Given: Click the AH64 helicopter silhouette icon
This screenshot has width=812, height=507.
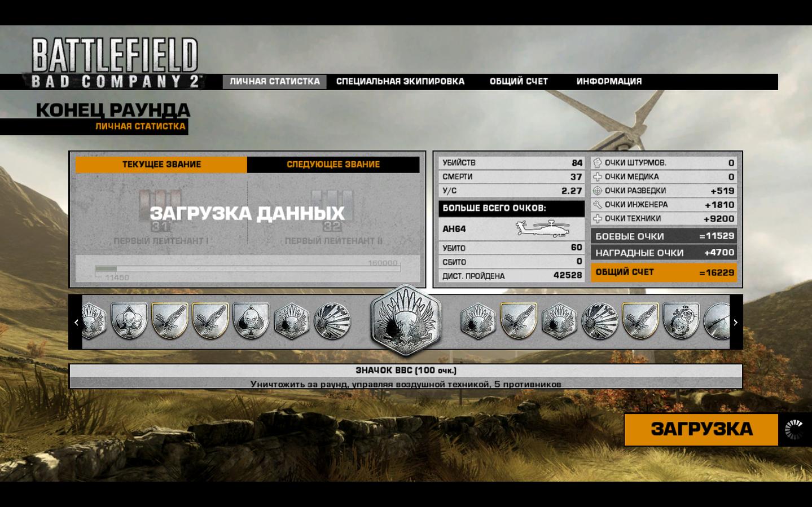Looking at the screenshot, I should click(x=543, y=228).
